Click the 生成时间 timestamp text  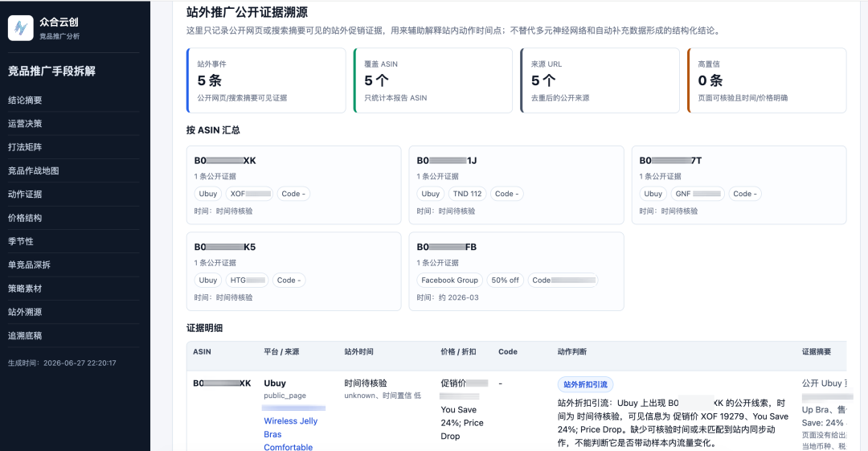[x=62, y=363]
